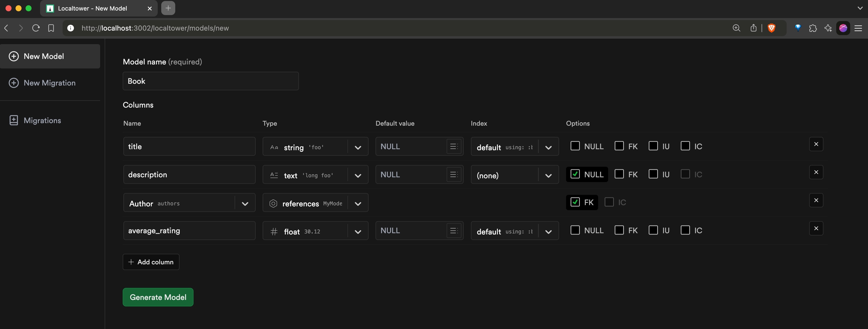Click the Brave Shields icon in the address bar
The width and height of the screenshot is (868, 329).
click(x=771, y=28)
